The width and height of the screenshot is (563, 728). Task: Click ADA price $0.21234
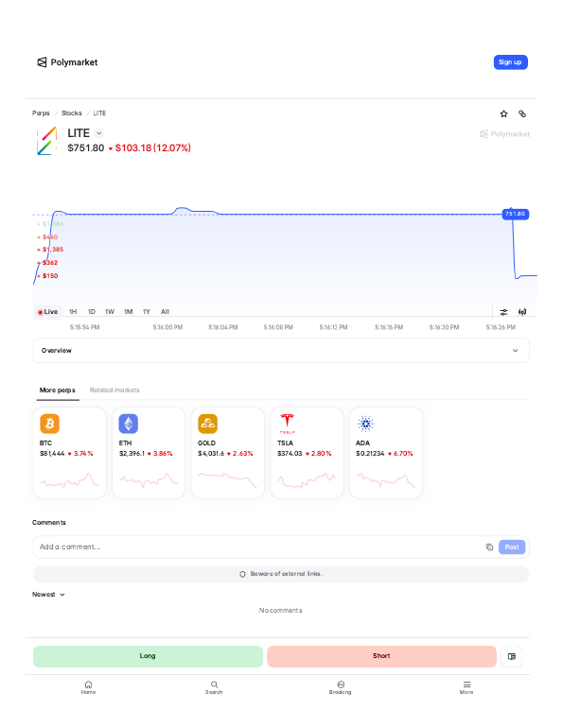tap(370, 454)
